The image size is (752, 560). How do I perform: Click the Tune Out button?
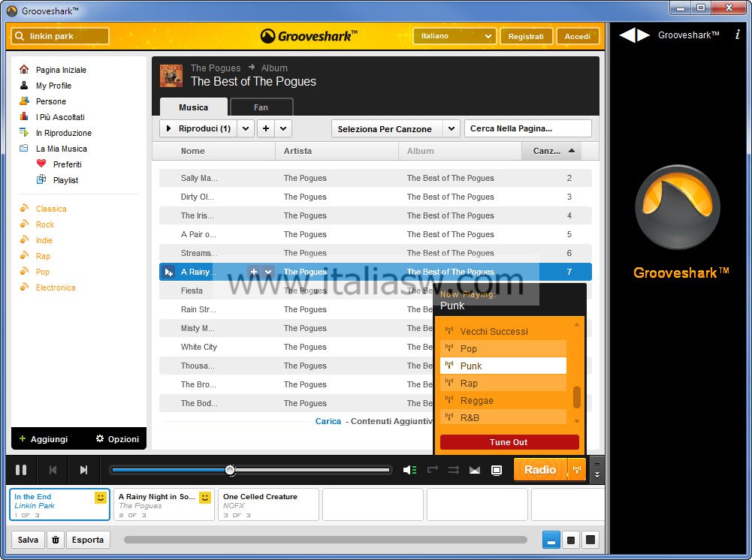tap(509, 442)
